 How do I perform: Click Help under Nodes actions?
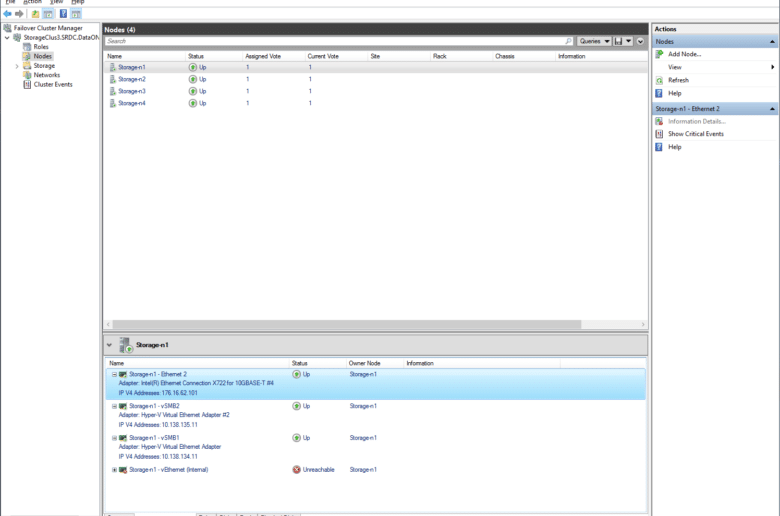pyautogui.click(x=675, y=93)
